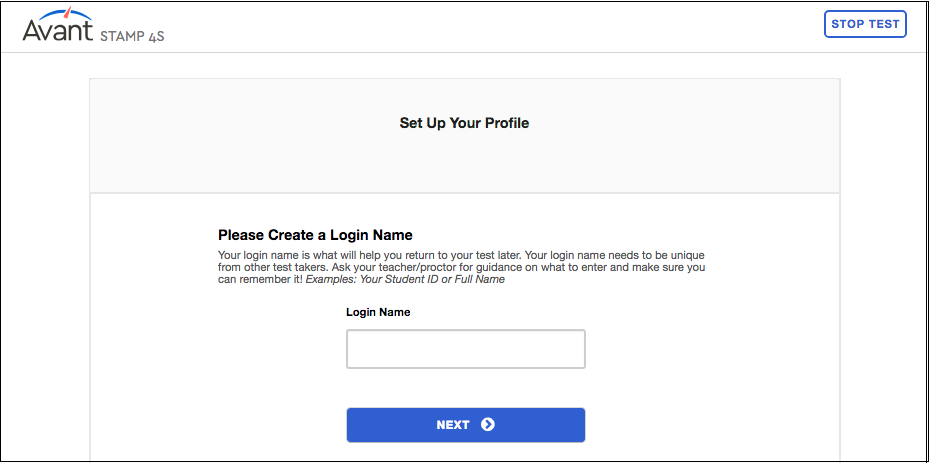
Task: Stop the test with STOP TEST
Action: coord(865,24)
